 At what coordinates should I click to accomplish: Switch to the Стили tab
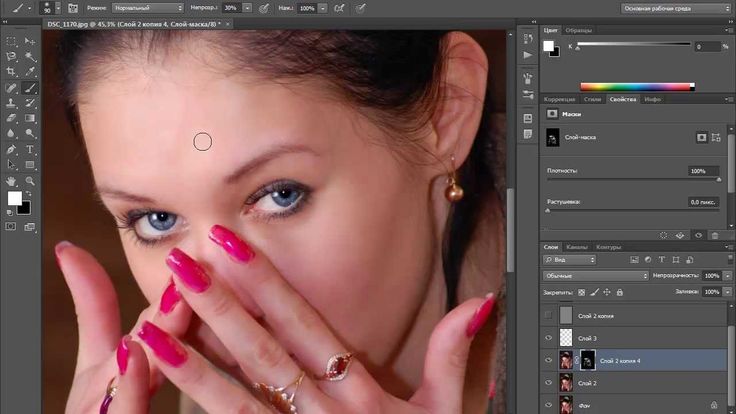click(592, 99)
